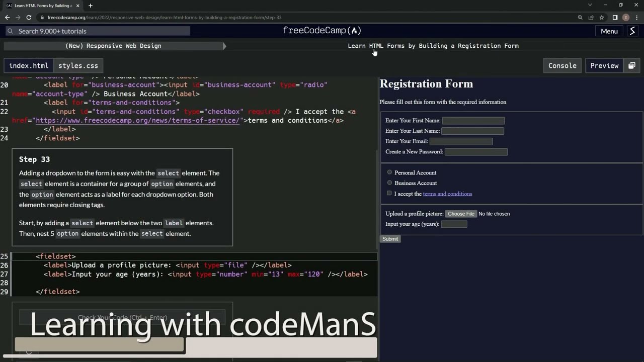Place cursor on empty code line 28
This screenshot has height=362, width=644.
(194, 283)
